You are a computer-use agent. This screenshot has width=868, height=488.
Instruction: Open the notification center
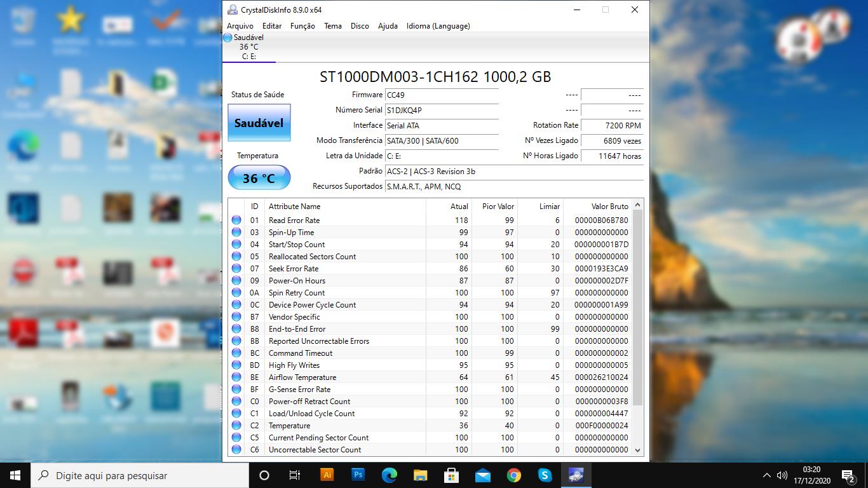[848, 475]
